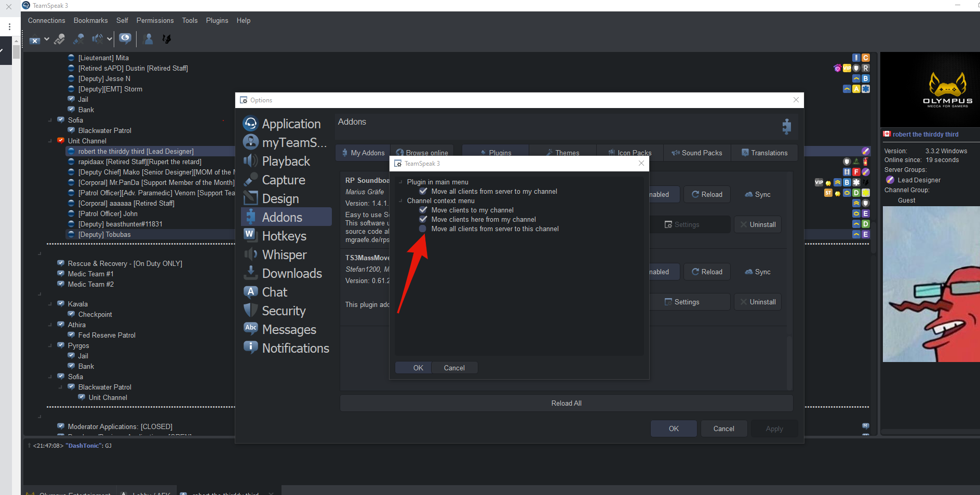Click the Cancel button of the Options window
The height and width of the screenshot is (495, 980).
[723, 429]
